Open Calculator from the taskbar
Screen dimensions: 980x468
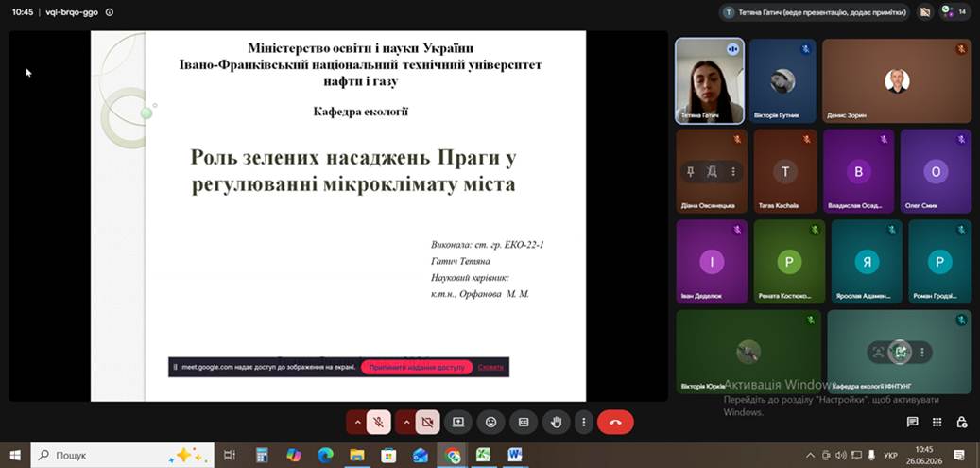coord(262,456)
